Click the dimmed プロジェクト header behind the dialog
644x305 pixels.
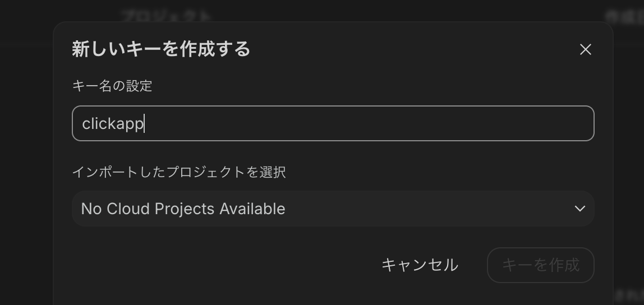click(167, 16)
